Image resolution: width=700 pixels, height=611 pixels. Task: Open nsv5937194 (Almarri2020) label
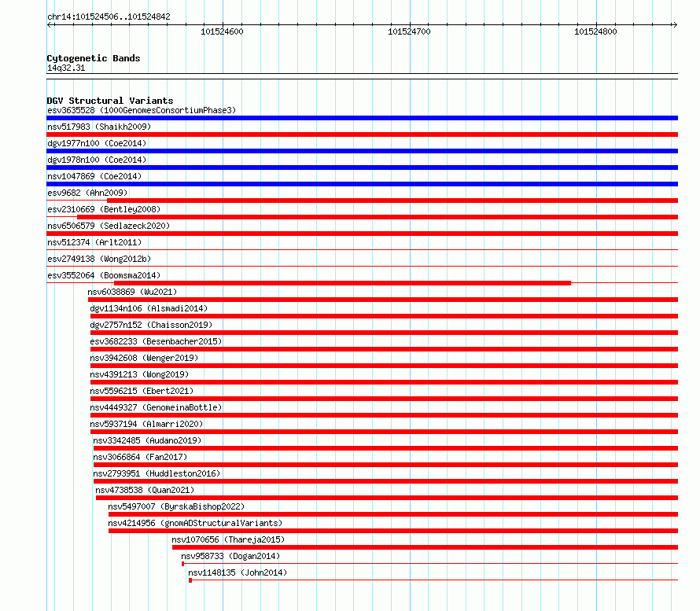[146, 424]
